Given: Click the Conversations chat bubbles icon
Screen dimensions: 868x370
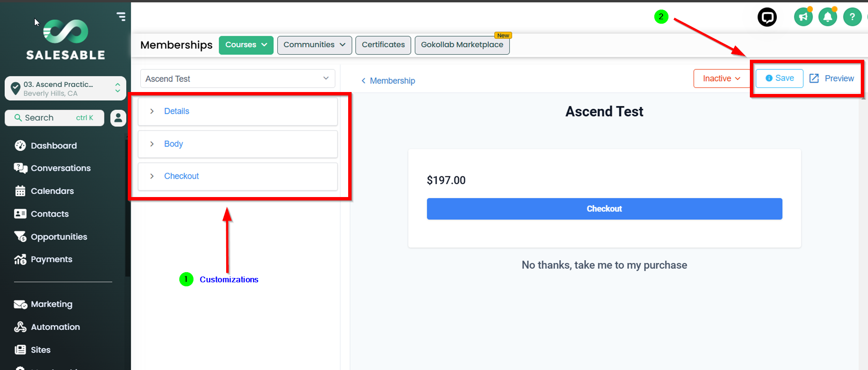Looking at the screenshot, I should coord(20,168).
